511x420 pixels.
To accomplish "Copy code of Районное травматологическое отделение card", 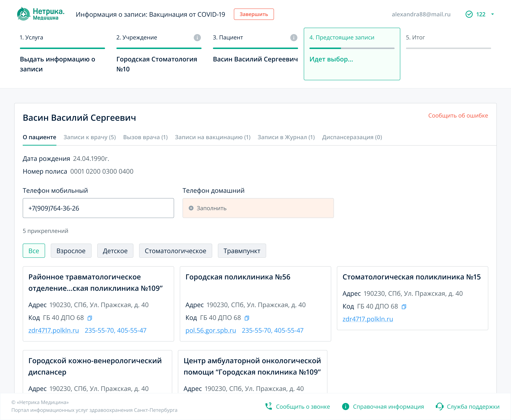I will coord(90,318).
